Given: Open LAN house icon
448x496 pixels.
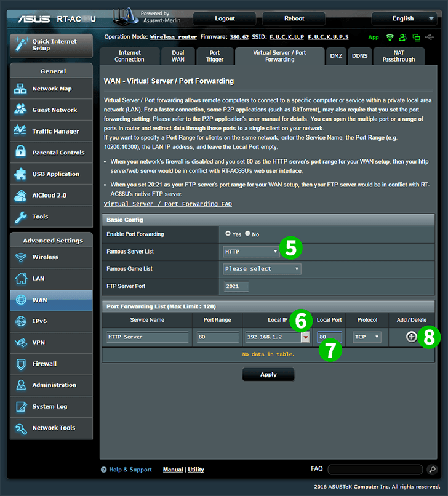Looking at the screenshot, I should coord(21,278).
